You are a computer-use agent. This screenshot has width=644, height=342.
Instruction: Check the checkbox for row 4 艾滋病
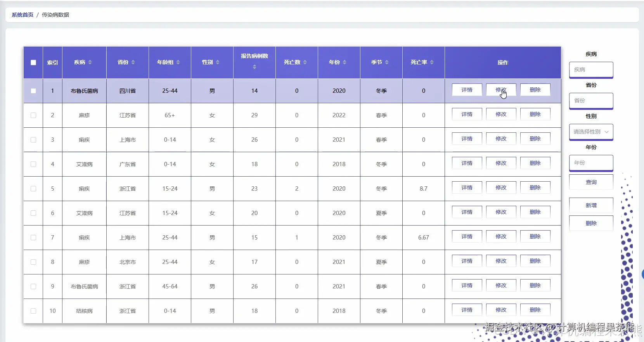(33, 164)
